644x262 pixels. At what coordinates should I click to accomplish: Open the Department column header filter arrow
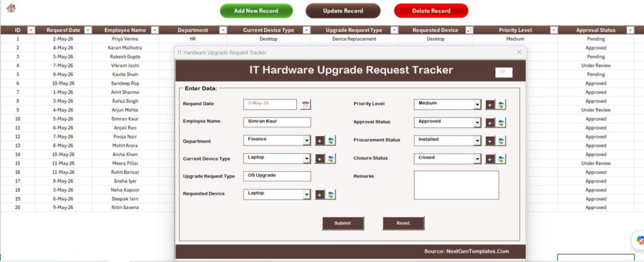pos(223,30)
